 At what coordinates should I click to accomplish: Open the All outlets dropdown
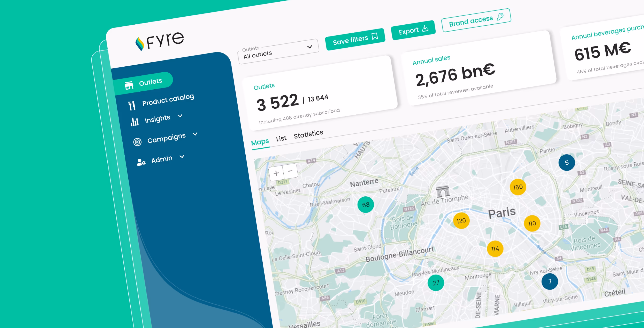point(278,52)
